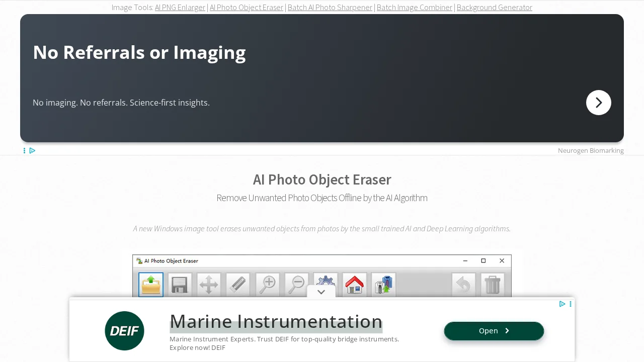Click the Marine Instrumentation ad headline
This screenshot has height=362, width=644.
point(276,322)
